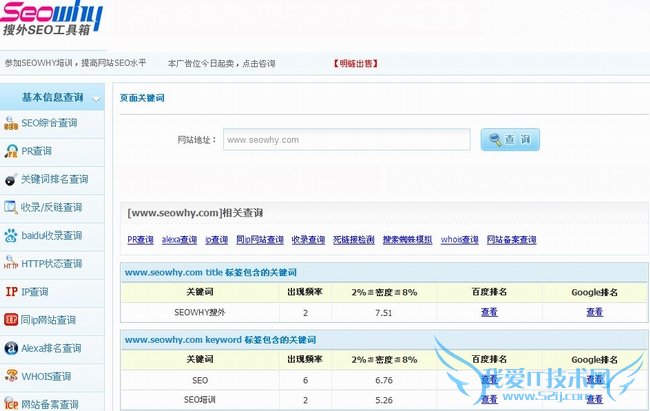Image resolution: width=650 pixels, height=411 pixels.
Task: Open HTTP状态查询 in sidebar
Action: [52, 264]
